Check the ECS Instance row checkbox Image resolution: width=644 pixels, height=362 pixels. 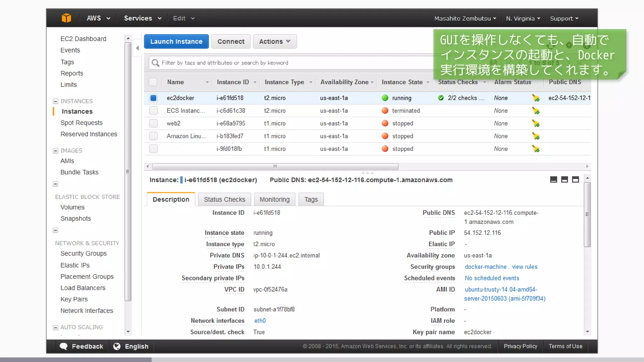[153, 111]
